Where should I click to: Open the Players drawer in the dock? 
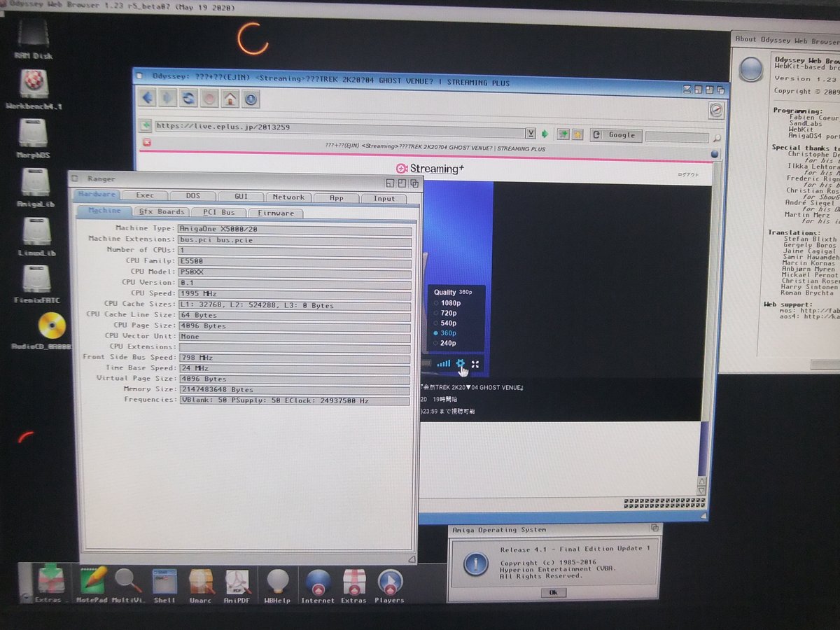click(389, 585)
